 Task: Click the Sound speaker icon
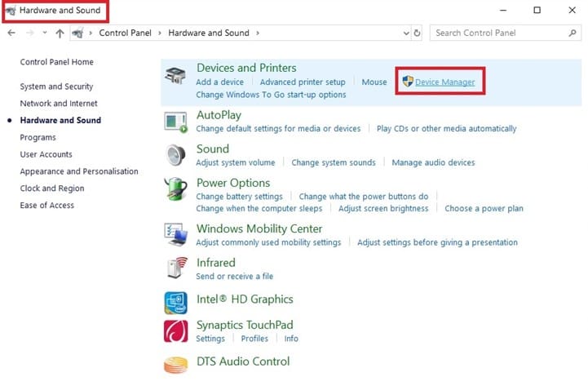[x=175, y=156]
